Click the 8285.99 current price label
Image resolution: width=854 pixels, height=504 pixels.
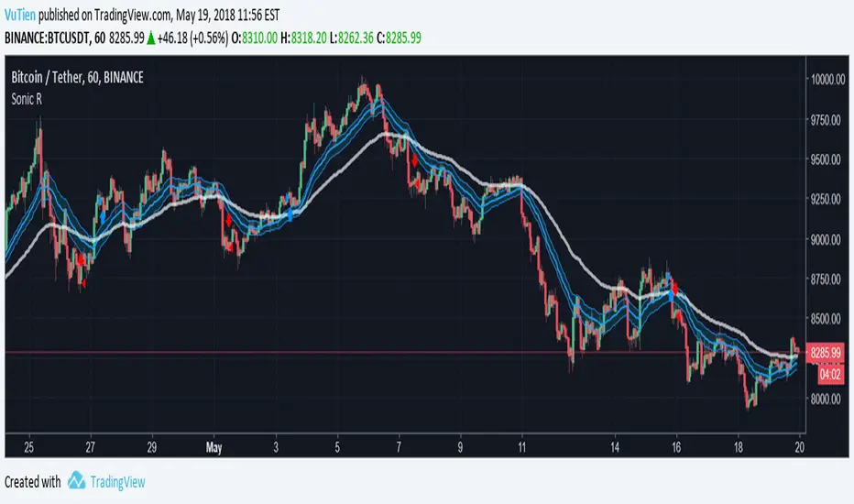(825, 353)
